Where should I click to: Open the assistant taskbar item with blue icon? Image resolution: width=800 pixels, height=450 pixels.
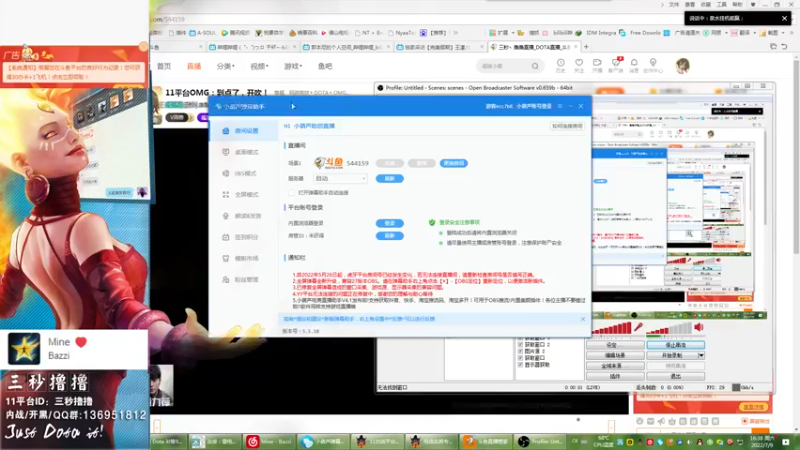[323, 441]
